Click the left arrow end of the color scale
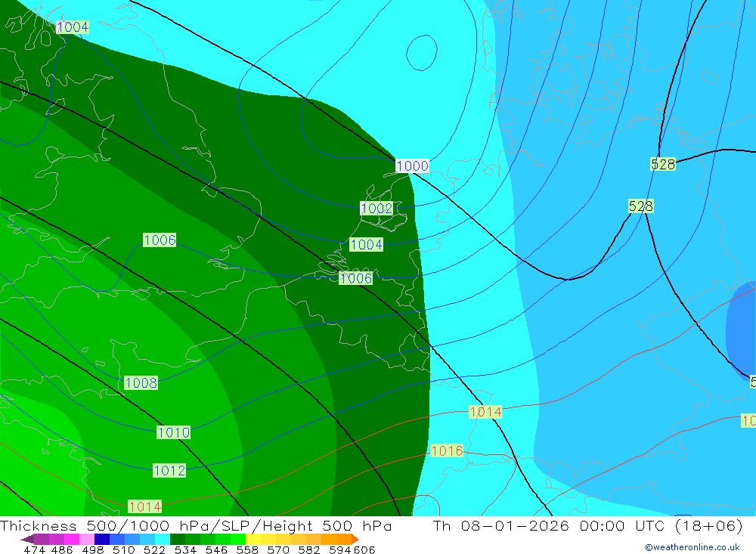 click(27, 539)
